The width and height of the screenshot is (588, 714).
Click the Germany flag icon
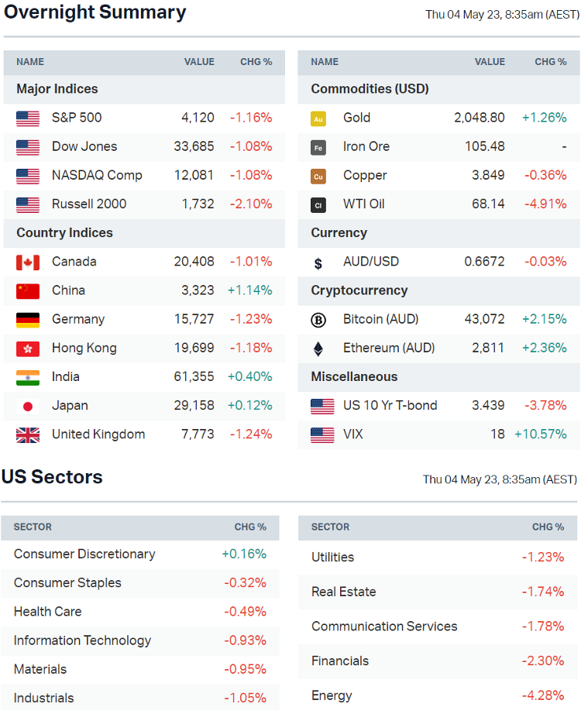point(28,320)
